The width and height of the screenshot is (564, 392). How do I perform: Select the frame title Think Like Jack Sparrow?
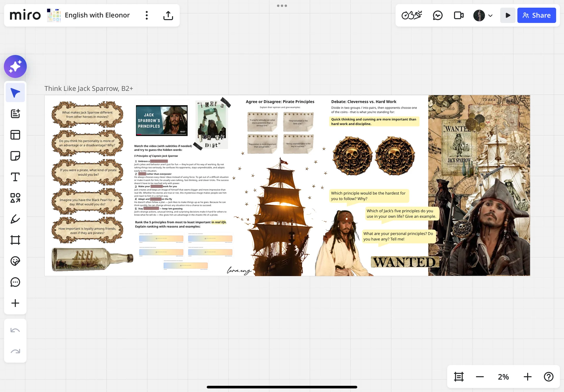pos(89,88)
